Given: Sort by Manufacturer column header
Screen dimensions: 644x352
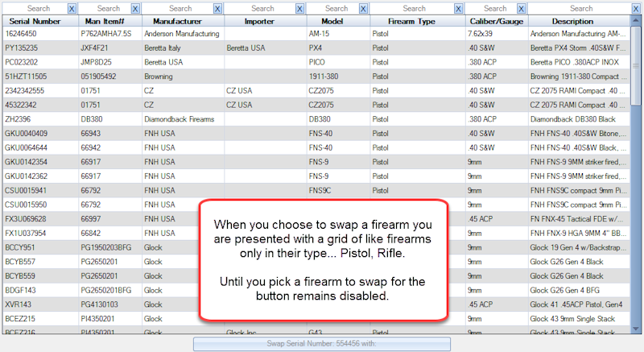Looking at the screenshot, I should 184,22.
